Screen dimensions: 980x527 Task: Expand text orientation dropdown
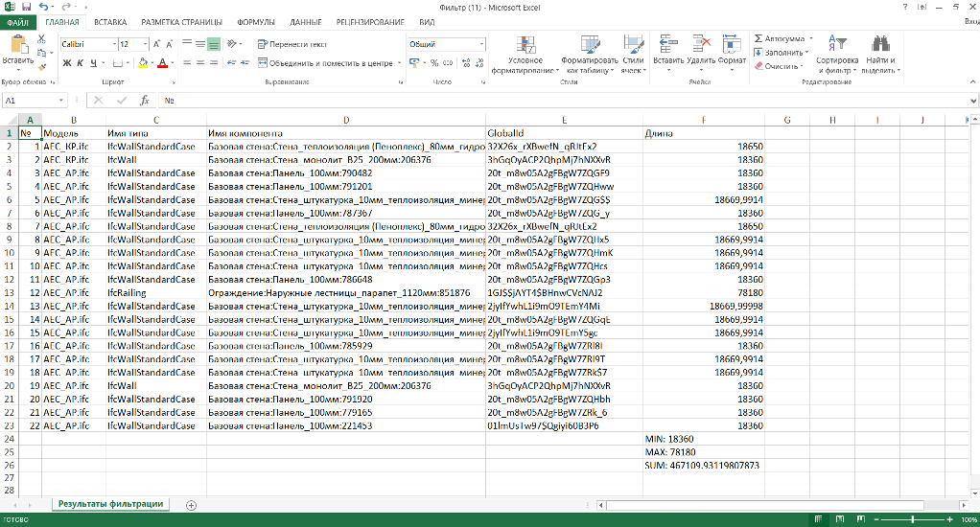[x=242, y=44]
